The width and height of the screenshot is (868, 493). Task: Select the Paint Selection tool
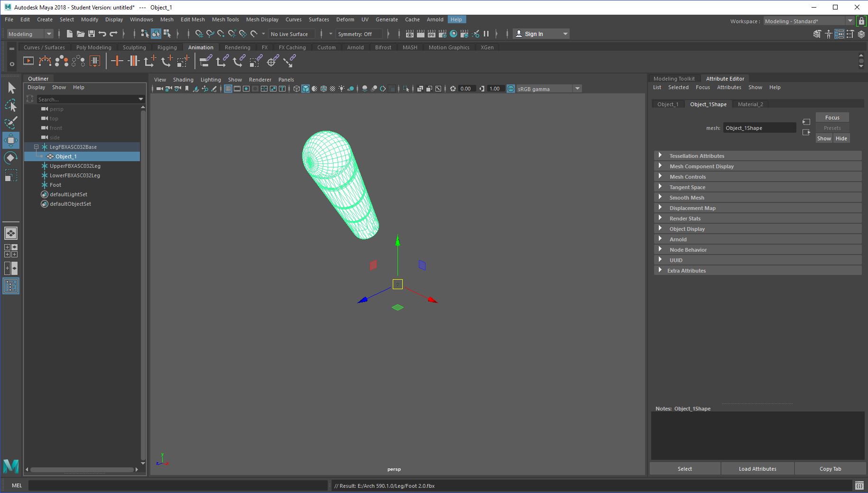point(11,123)
